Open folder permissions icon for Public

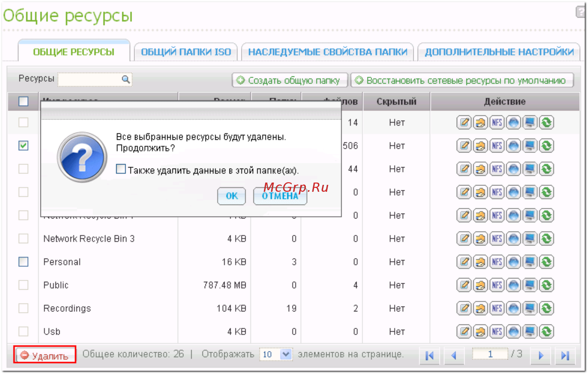(x=481, y=285)
